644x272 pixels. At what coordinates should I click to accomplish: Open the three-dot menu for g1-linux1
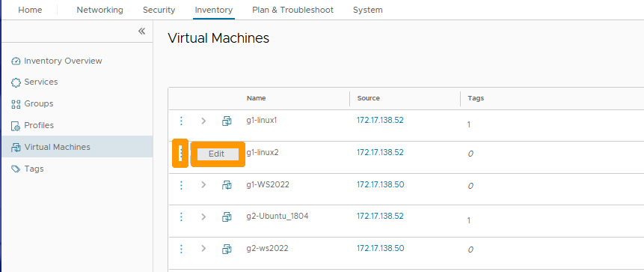tap(181, 121)
